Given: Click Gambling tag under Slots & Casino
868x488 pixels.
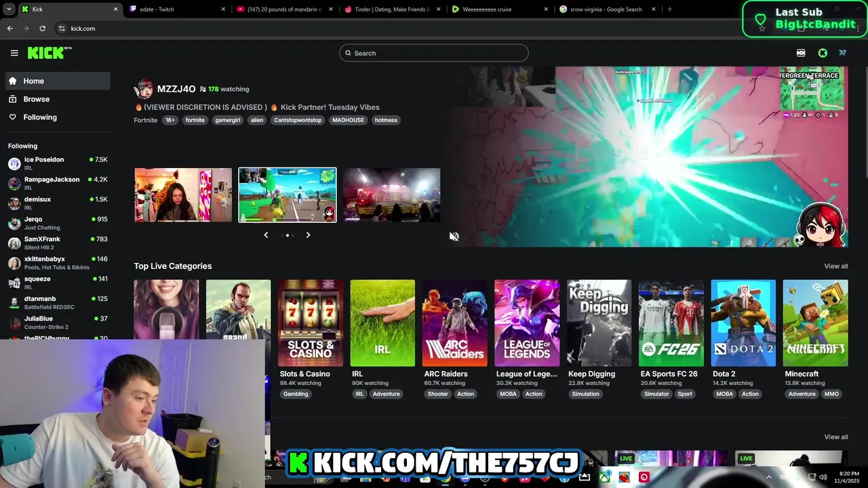Looking at the screenshot, I should (296, 394).
